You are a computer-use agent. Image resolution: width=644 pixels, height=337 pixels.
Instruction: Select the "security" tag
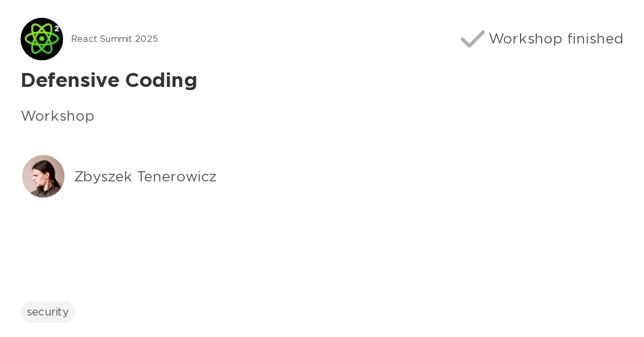point(48,312)
